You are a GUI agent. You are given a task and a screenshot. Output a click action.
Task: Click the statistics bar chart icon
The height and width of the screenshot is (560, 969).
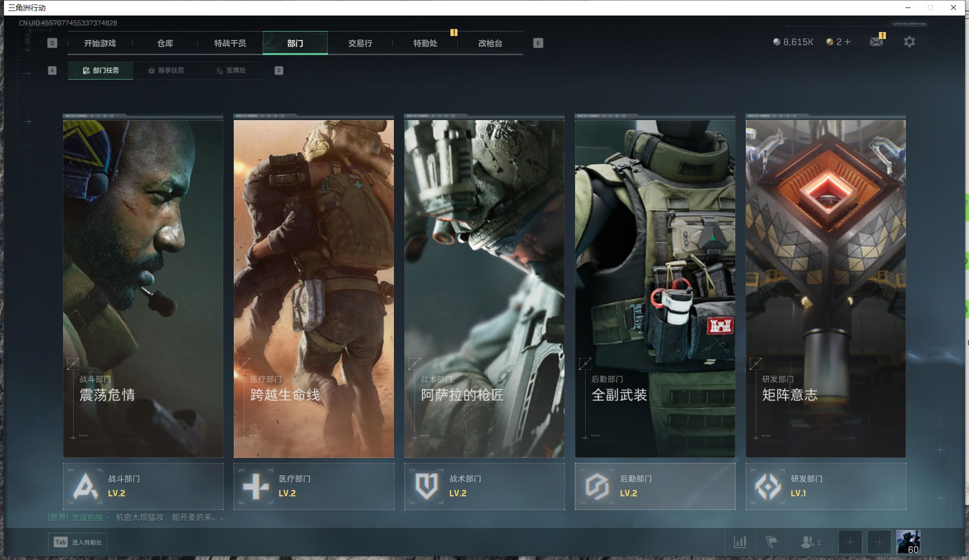pos(740,542)
